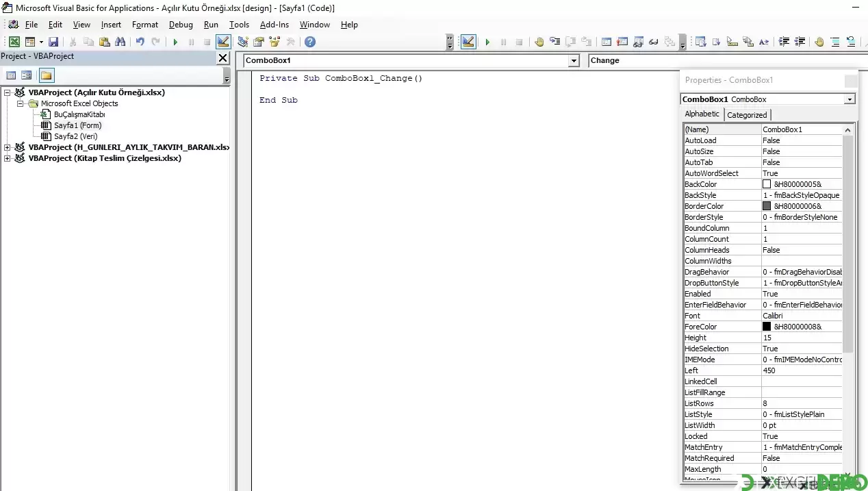The height and width of the screenshot is (491, 868).
Task: Click the View Microsoft Excel icon
Action: [14, 42]
